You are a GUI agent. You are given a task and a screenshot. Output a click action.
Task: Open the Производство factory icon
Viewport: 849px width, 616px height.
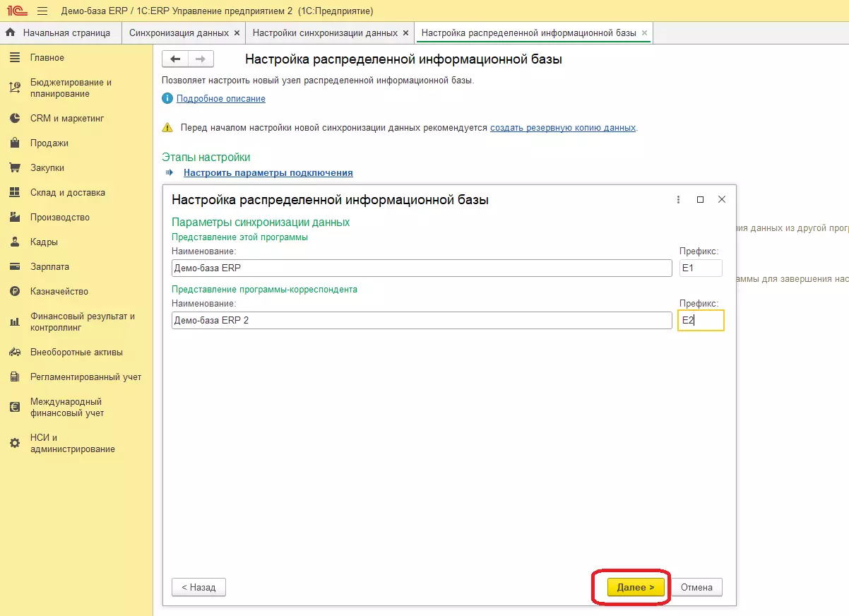14,218
